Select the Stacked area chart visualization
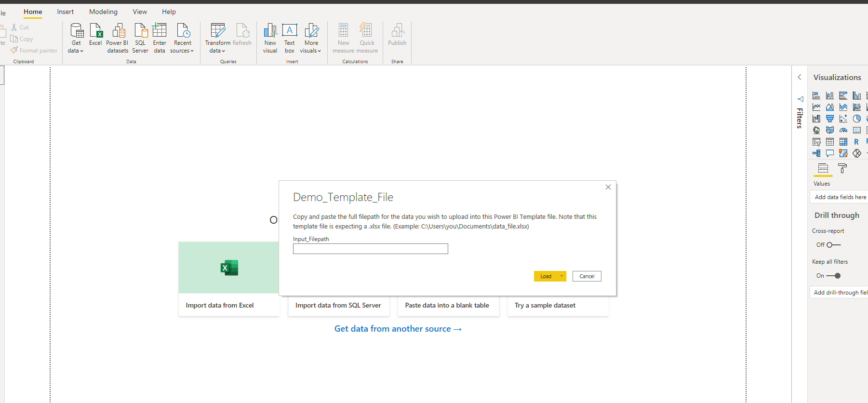 (x=843, y=107)
